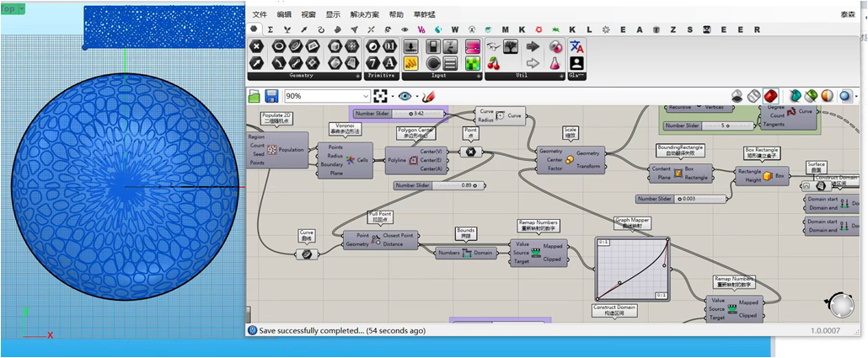Open the 90% zoom level dropdown

365,96
